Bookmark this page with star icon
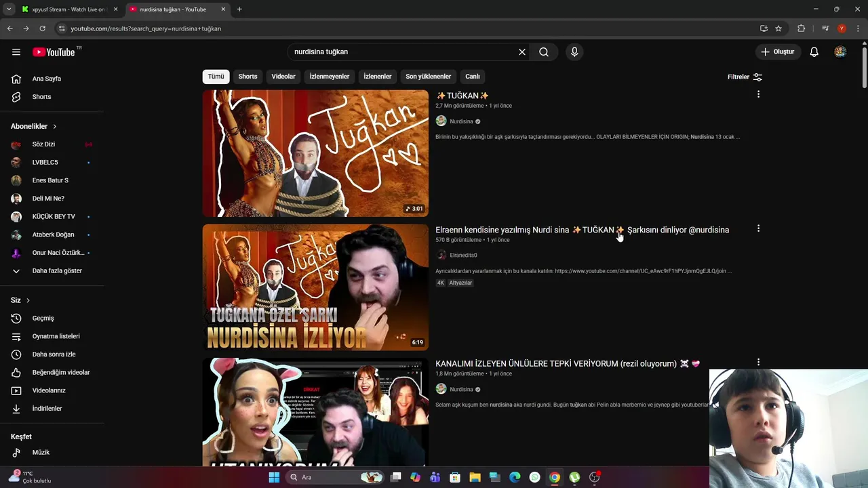The height and width of the screenshot is (488, 868). coord(778,28)
